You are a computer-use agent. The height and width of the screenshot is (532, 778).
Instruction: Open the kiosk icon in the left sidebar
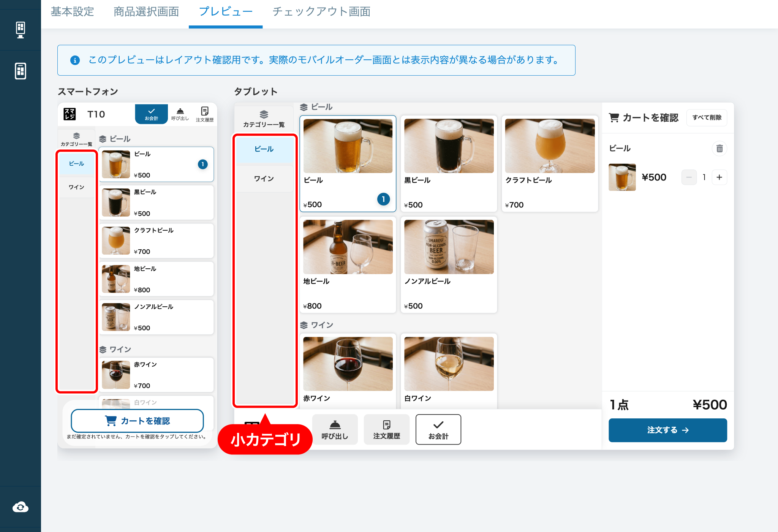[21, 30]
